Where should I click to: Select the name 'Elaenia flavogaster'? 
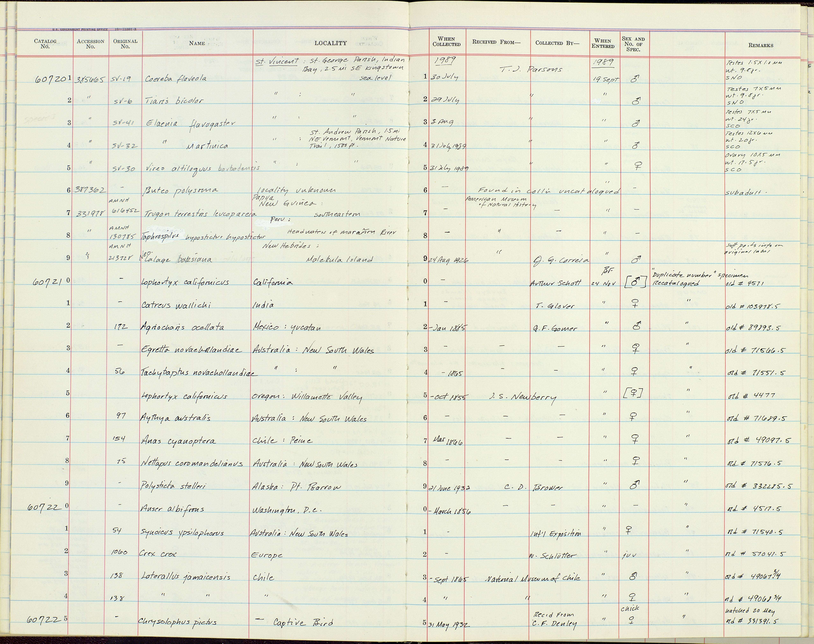(190, 124)
